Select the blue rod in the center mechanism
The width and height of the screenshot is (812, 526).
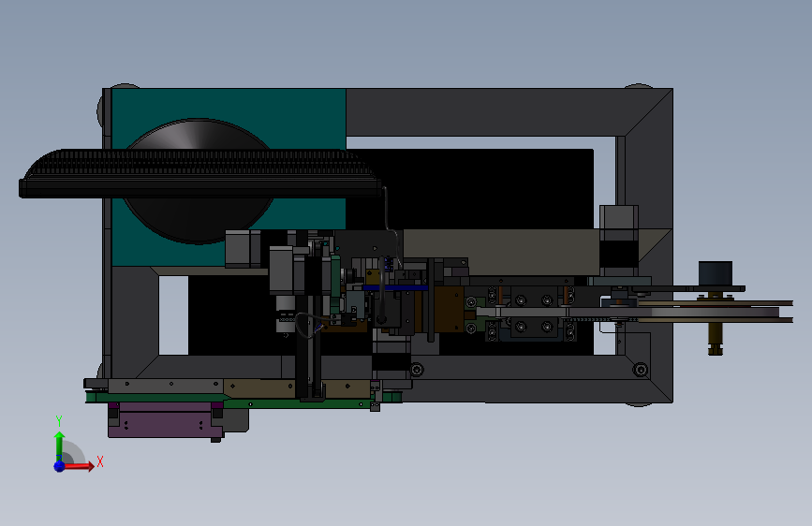[395, 287]
